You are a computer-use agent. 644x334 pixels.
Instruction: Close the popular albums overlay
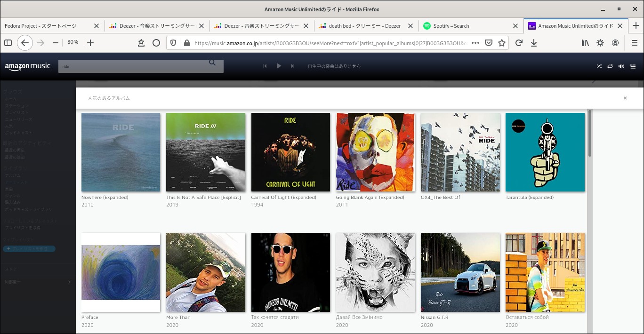click(625, 98)
